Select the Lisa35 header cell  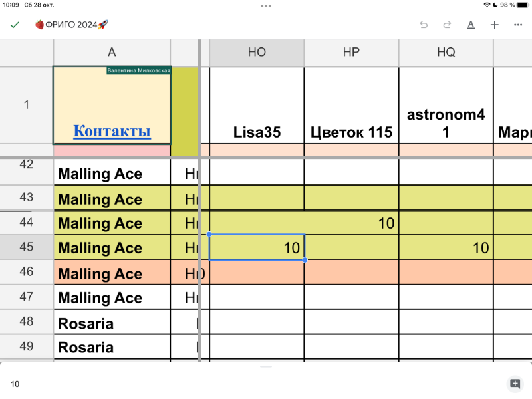coord(257,132)
